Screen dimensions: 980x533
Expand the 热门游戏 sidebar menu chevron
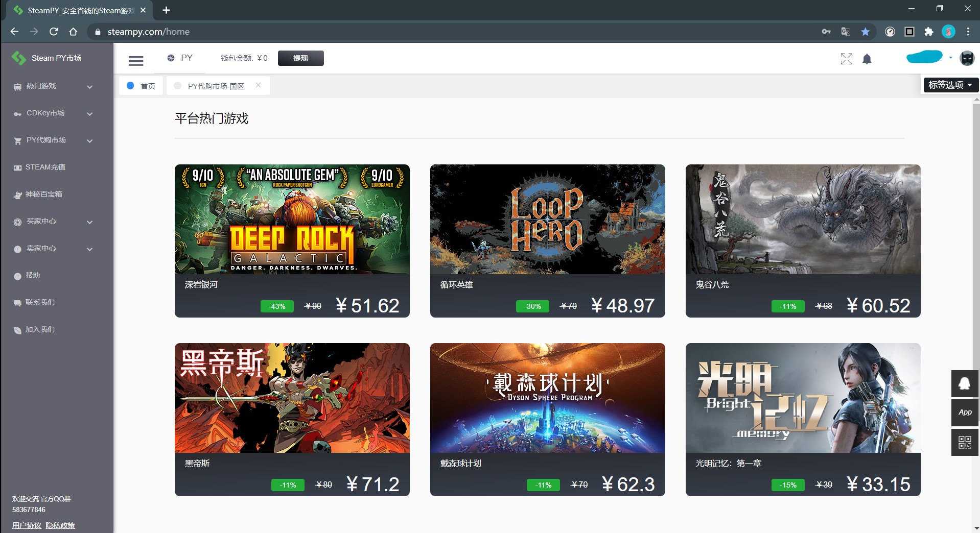coord(90,87)
